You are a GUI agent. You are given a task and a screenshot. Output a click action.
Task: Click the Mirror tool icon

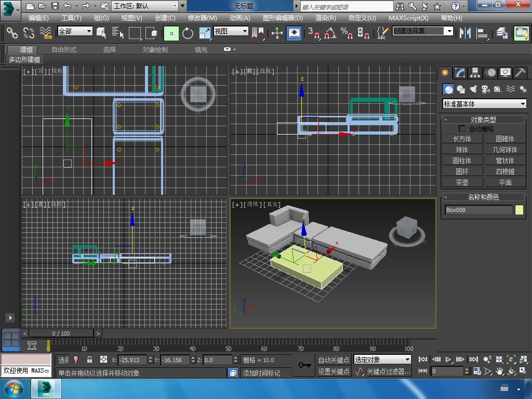[x=464, y=33]
